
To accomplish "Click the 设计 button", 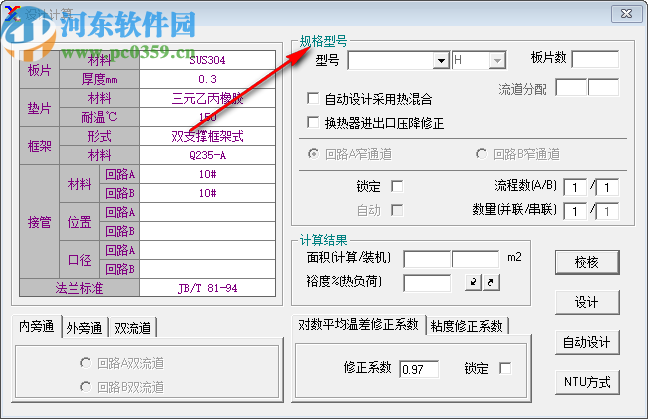I will tap(587, 302).
